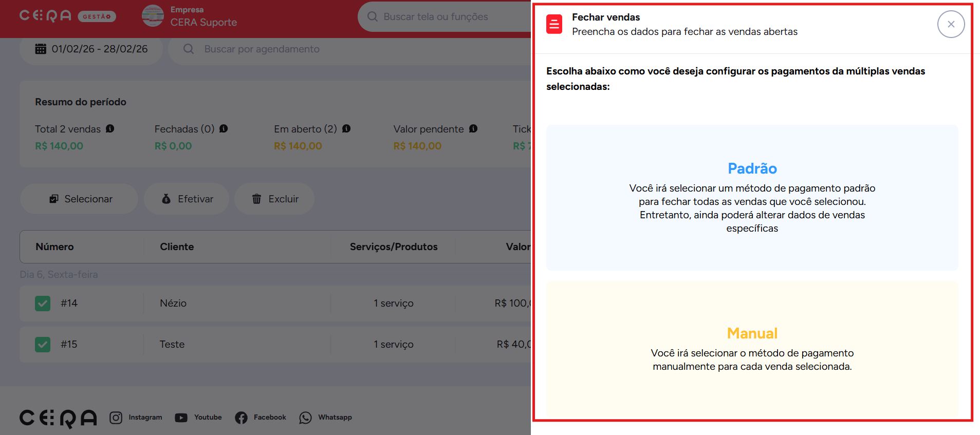This screenshot has height=435, width=980.
Task: Open the Whatsapp icon link
Action: (x=305, y=418)
